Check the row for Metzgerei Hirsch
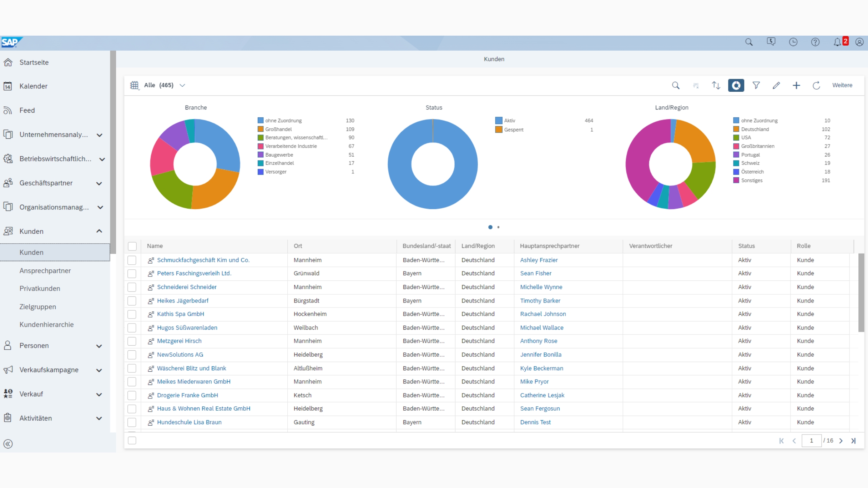This screenshot has width=868, height=488. [132, 341]
